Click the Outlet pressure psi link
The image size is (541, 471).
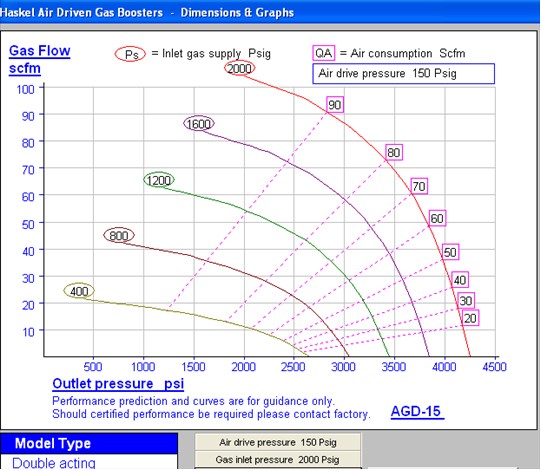pos(118,384)
